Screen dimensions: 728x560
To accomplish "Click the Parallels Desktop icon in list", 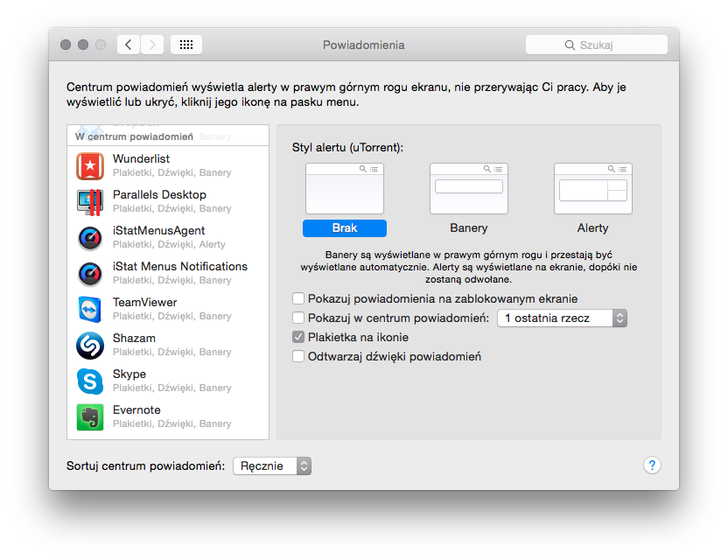I will tap(90, 202).
